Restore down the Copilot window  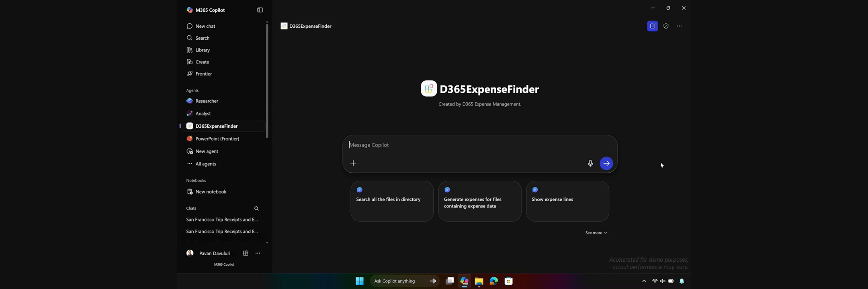coord(668,8)
